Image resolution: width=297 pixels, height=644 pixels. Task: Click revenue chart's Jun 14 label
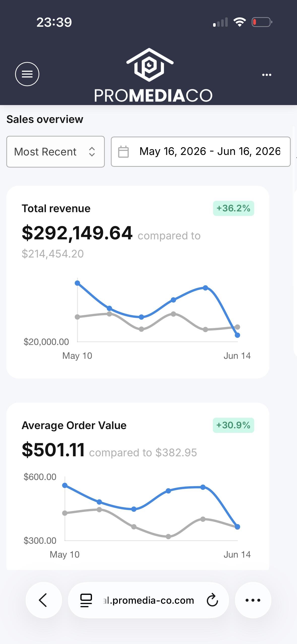pyautogui.click(x=237, y=356)
